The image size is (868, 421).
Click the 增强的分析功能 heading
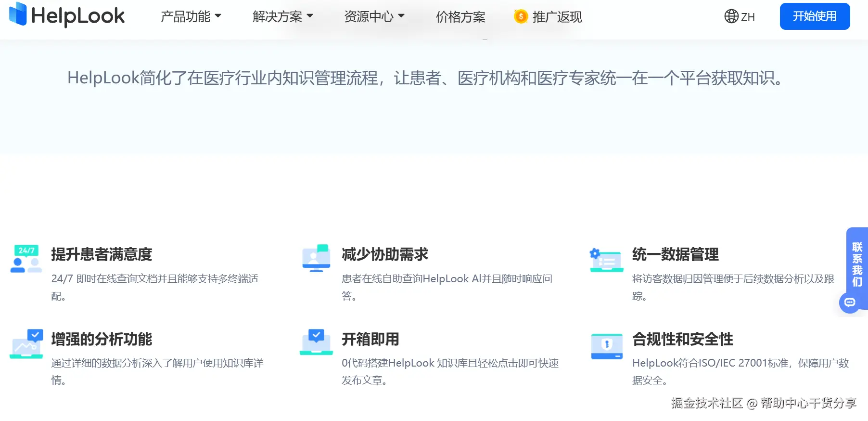point(102,339)
